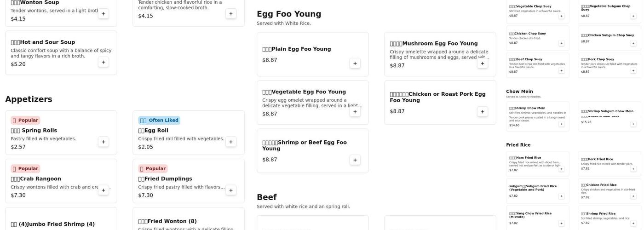The width and height of the screenshot is (644, 230).
Task: Open the Jumbo Fried Shrimp (4) item
Action: [53, 224]
